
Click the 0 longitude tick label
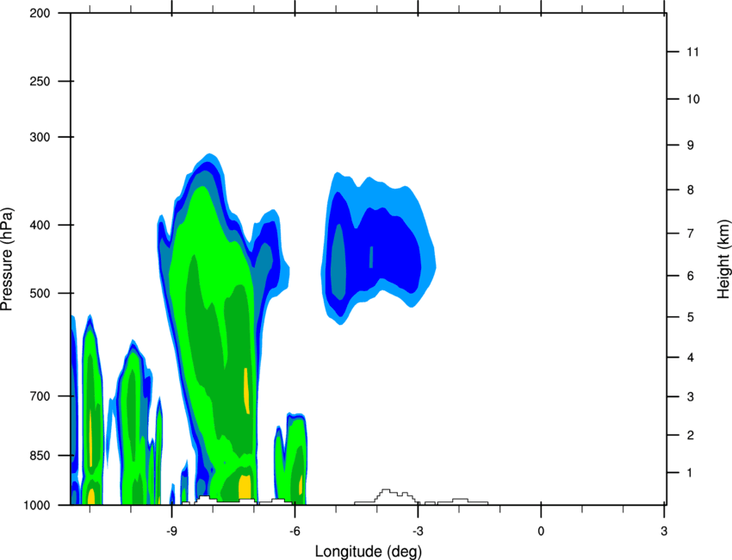tap(541, 531)
